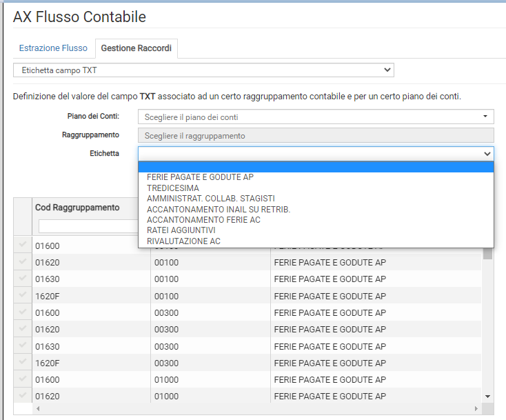The height and width of the screenshot is (420, 506).
Task: Click the Raggruppamento field
Action: pos(316,136)
